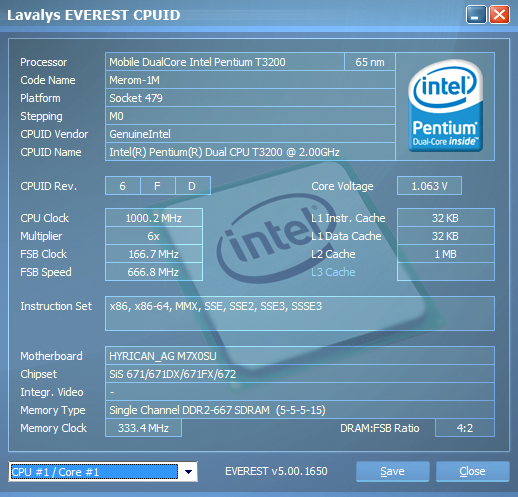518x497 pixels.
Task: Click the CPUID Vendor label
Action: pyautogui.click(x=54, y=134)
